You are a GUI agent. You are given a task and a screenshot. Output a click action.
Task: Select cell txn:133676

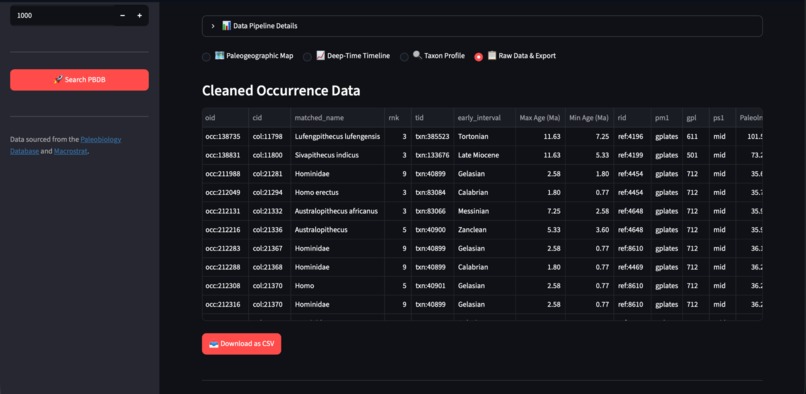(432, 155)
